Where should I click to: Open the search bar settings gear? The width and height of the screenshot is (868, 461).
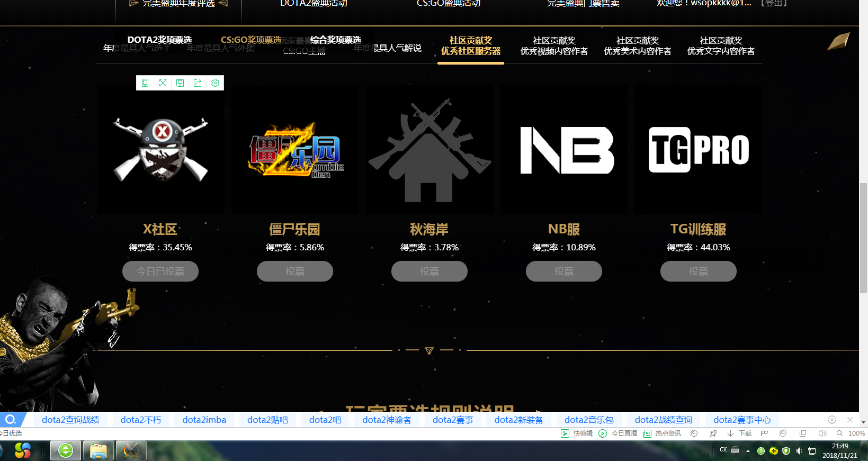coord(832,420)
